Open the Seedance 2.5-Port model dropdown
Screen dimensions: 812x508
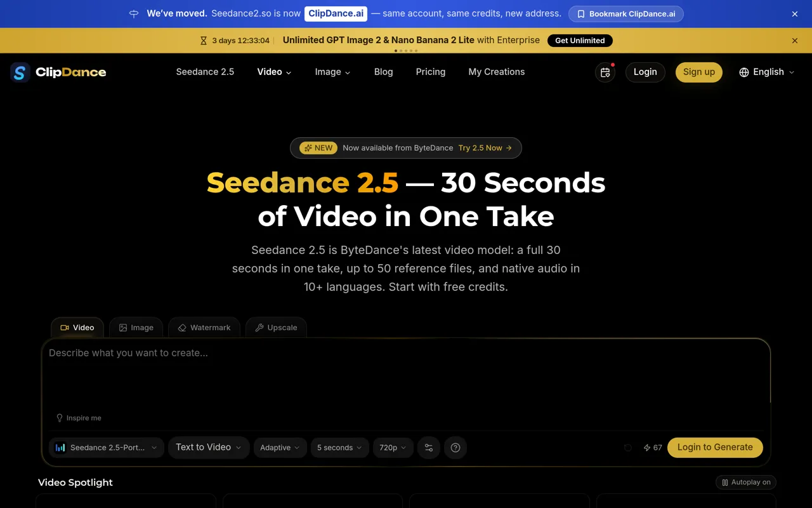(x=107, y=448)
